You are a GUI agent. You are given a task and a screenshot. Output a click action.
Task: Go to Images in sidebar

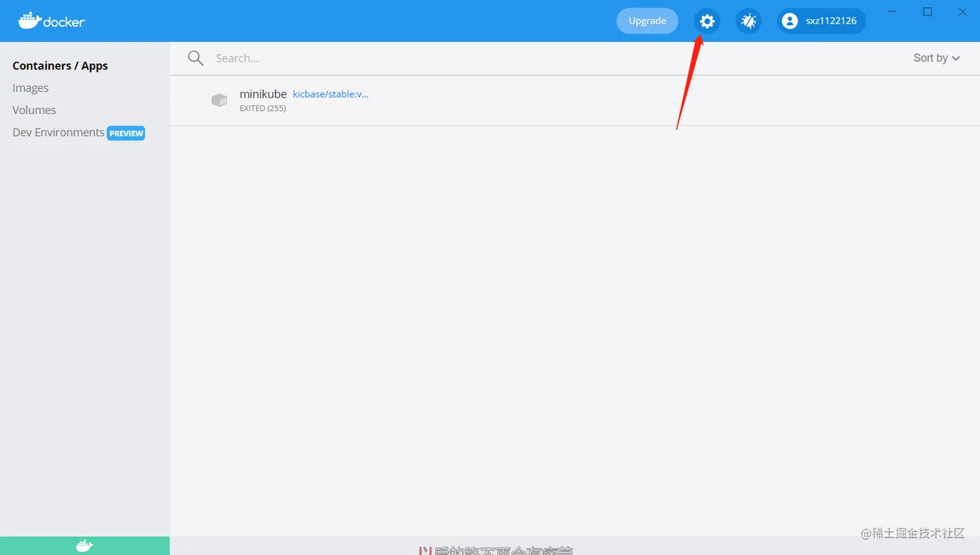click(30, 87)
